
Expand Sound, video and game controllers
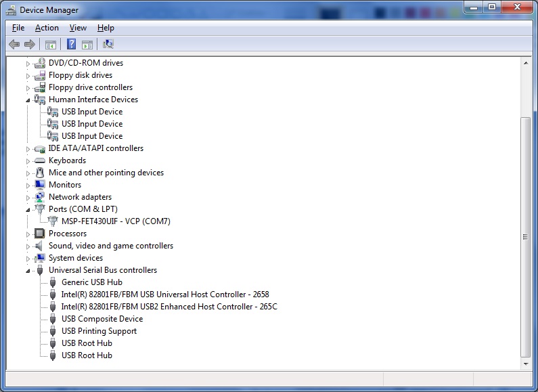[28, 246]
